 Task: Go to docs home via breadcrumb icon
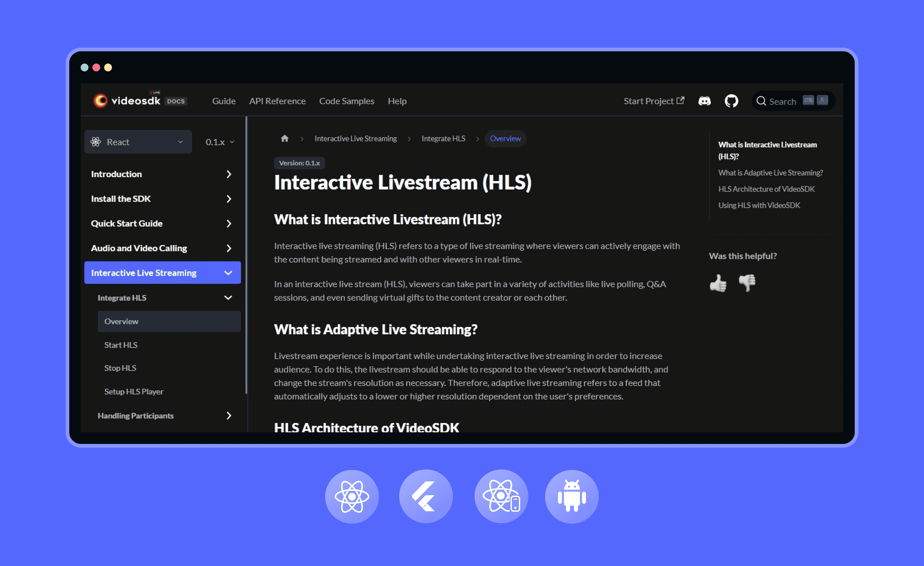click(x=285, y=138)
